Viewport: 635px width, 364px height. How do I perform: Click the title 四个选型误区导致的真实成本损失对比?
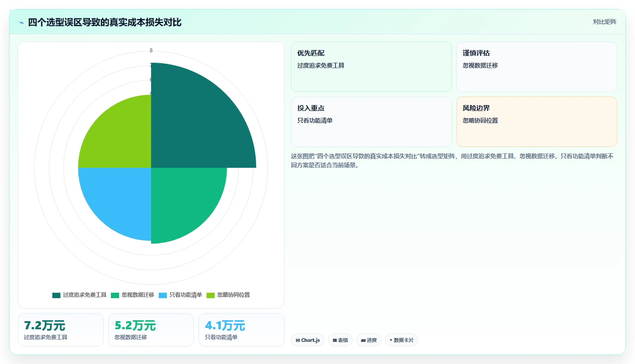tap(105, 23)
